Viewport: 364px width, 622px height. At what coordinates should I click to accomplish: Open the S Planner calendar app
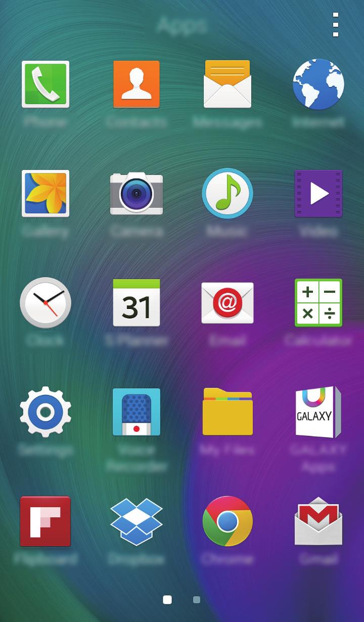[x=136, y=302]
